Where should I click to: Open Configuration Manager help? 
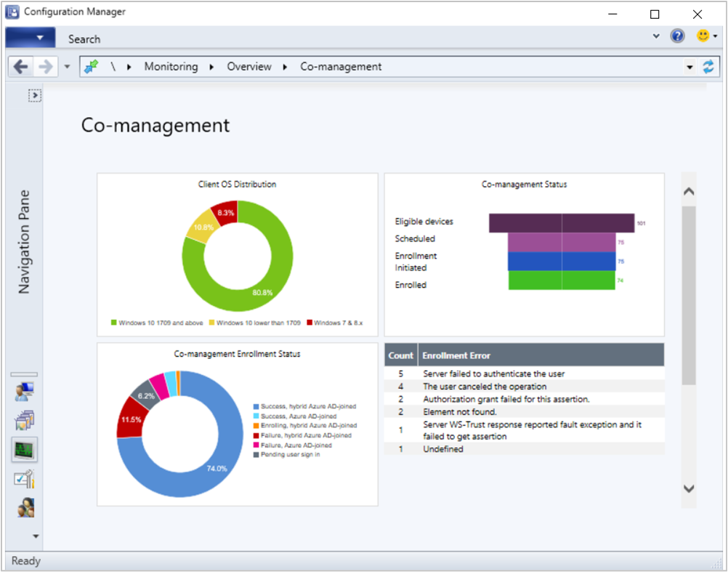(678, 37)
